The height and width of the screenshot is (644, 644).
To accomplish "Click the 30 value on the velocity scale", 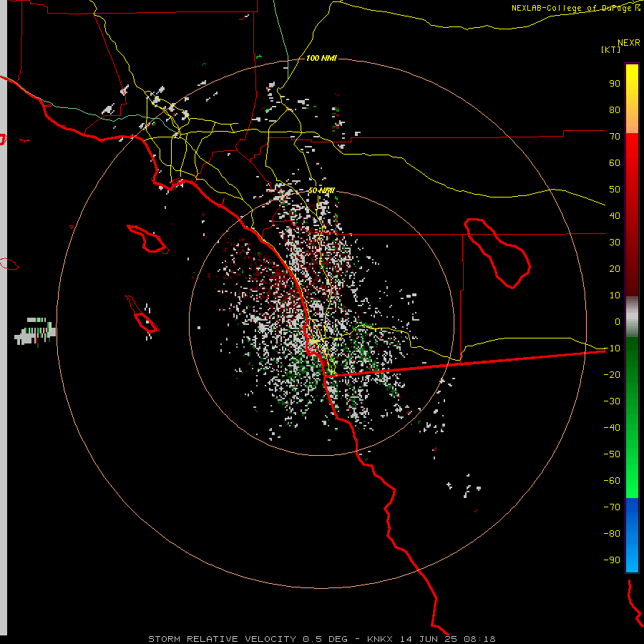I will point(615,243).
